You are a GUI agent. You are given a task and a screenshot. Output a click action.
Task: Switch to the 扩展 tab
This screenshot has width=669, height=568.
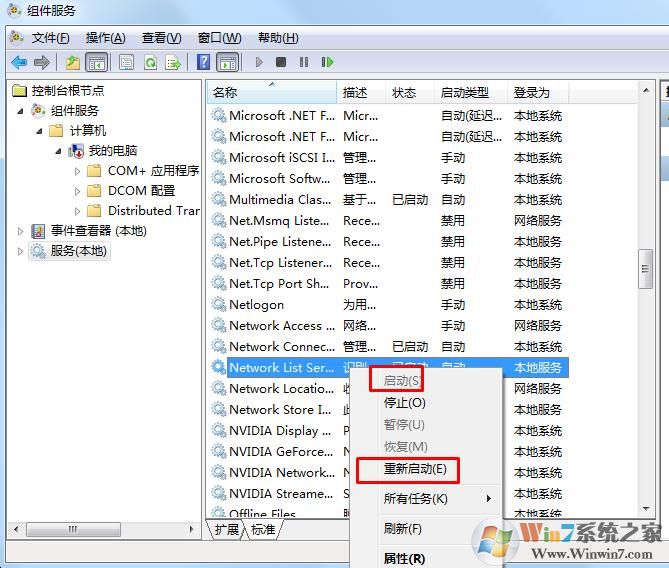coord(226,530)
